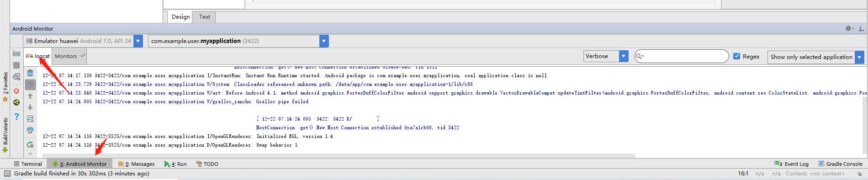Open the Text tab
Viewport: 868px width, 180px height.
click(204, 17)
